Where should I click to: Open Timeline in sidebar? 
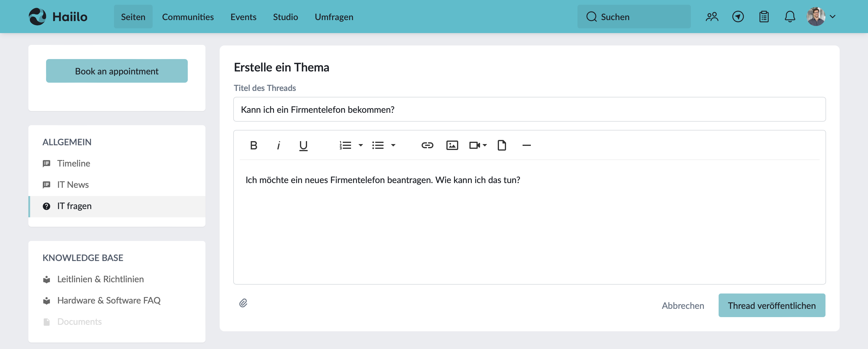(x=117, y=163)
